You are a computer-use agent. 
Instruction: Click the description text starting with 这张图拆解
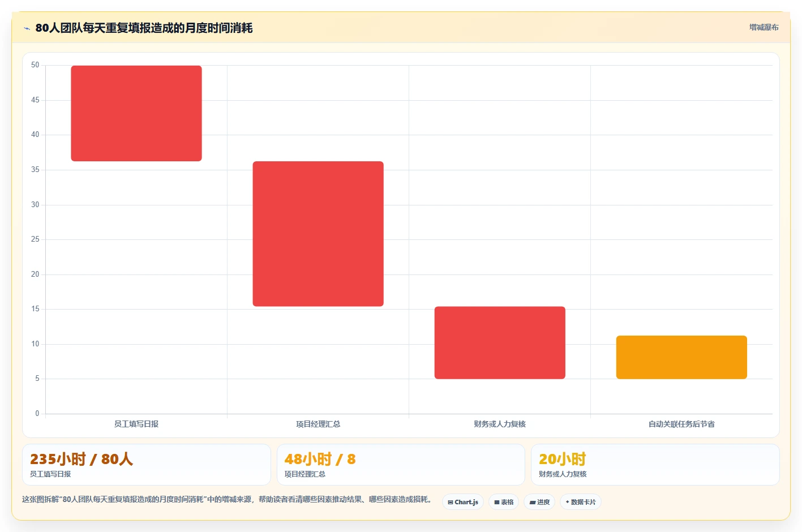[x=229, y=500]
